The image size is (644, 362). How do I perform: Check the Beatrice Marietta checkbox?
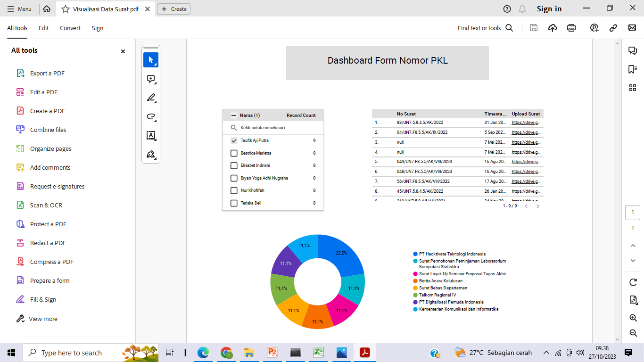[234, 153]
